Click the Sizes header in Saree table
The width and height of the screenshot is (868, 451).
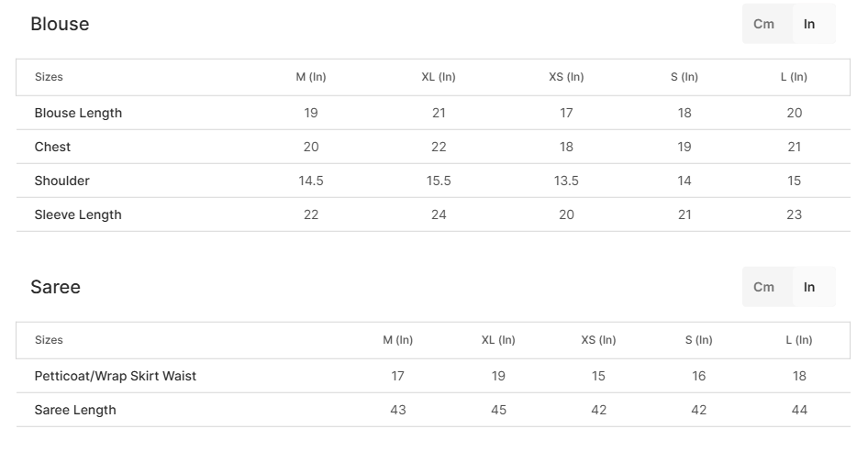(49, 340)
